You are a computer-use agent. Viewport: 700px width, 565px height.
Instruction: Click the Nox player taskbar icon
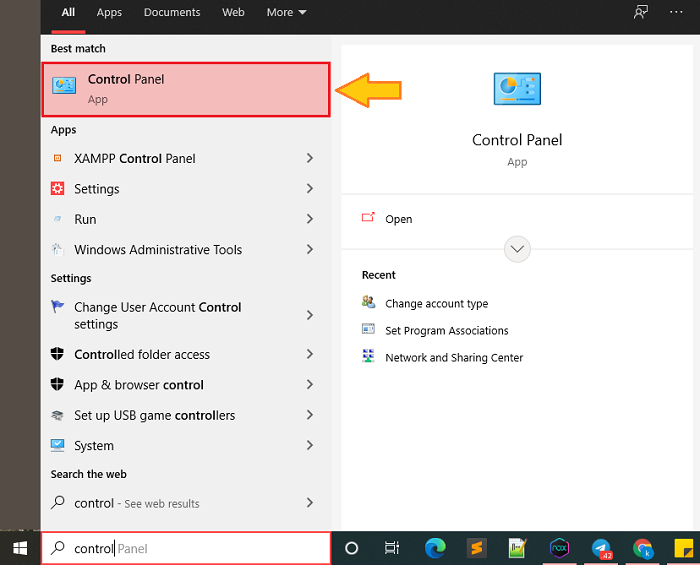(559, 548)
